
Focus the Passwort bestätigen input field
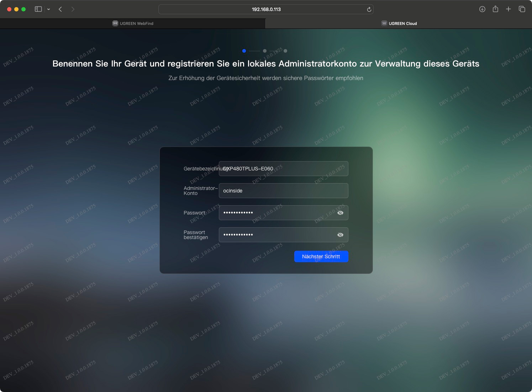tap(283, 235)
